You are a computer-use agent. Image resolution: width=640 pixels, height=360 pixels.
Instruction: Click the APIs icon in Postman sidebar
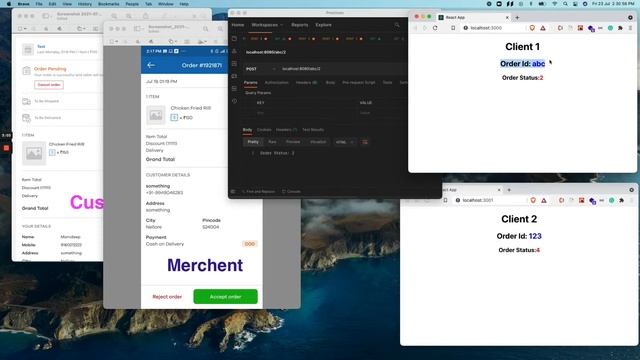tap(234, 51)
